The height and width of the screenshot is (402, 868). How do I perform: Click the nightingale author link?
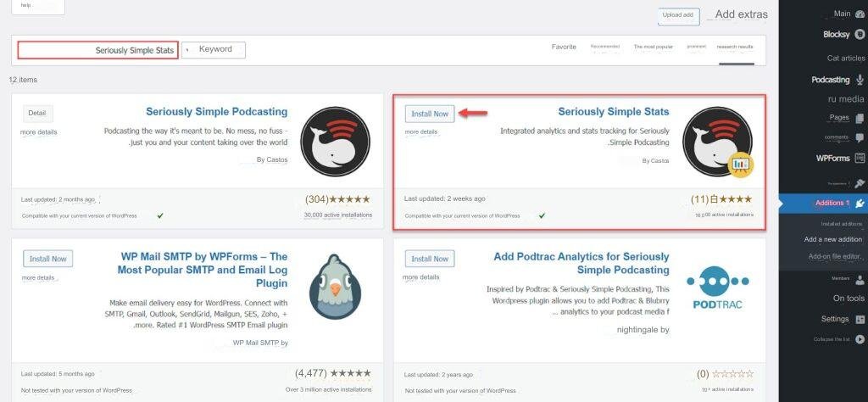643,329
